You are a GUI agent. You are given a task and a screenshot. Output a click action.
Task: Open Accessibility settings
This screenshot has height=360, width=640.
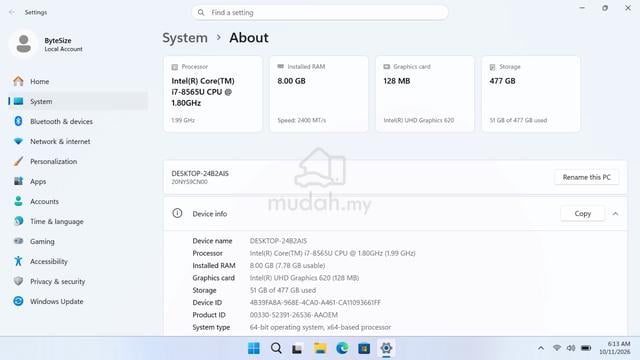tap(78, 261)
